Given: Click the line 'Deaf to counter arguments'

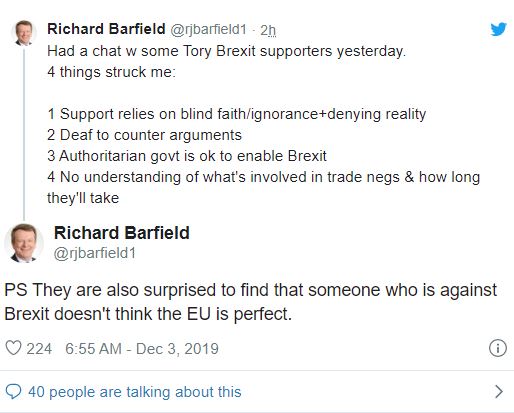Looking at the screenshot, I should (x=144, y=135).
